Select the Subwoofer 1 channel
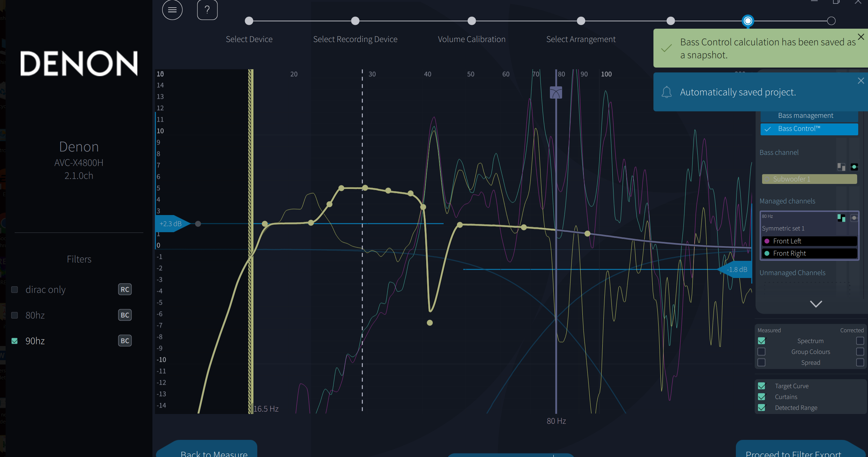868x457 pixels. [x=809, y=179]
